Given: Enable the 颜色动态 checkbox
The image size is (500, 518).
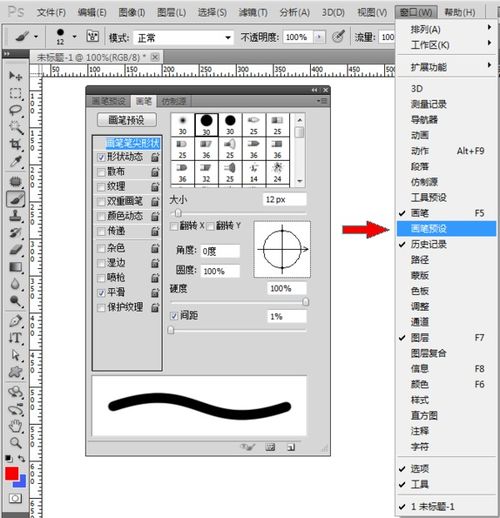Looking at the screenshot, I should tap(101, 217).
